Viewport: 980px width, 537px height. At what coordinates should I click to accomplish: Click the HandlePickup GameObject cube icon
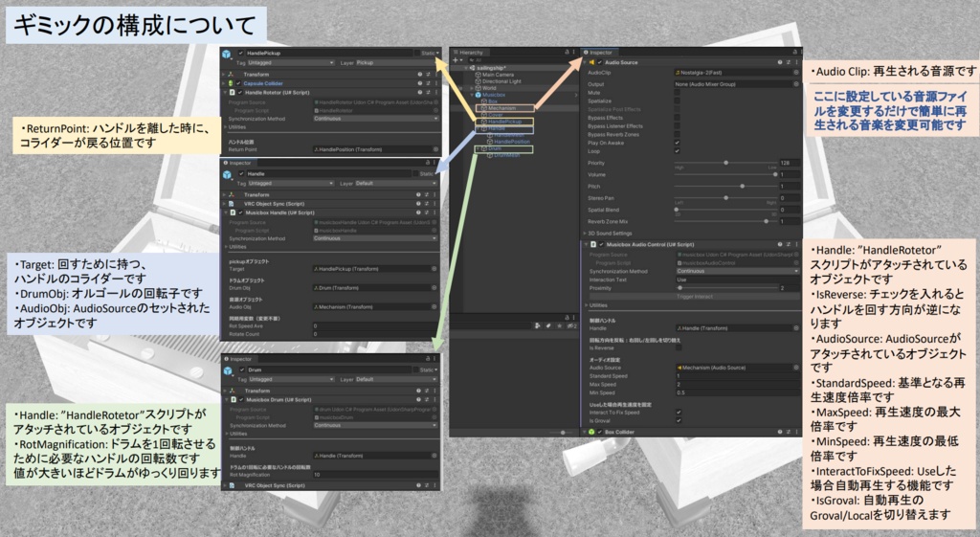[x=227, y=56]
